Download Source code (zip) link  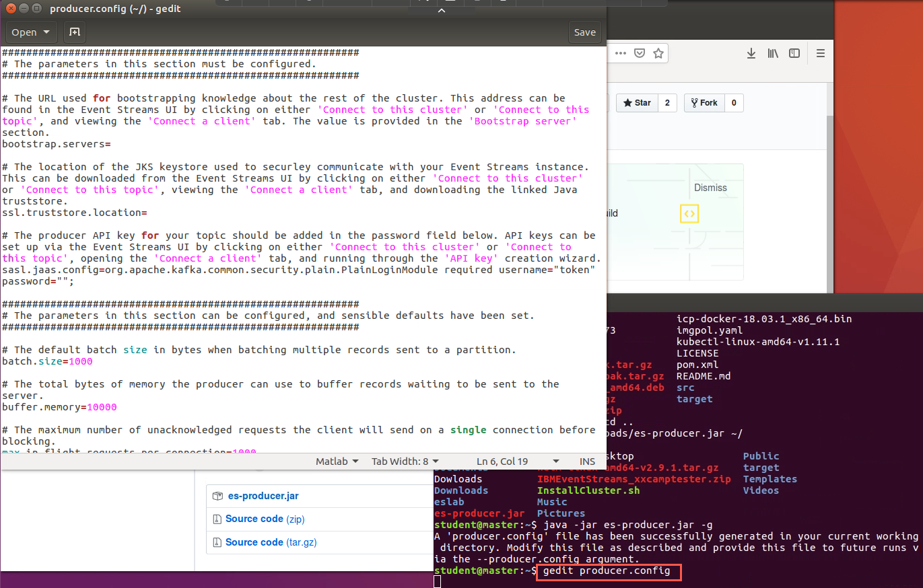[x=265, y=519]
